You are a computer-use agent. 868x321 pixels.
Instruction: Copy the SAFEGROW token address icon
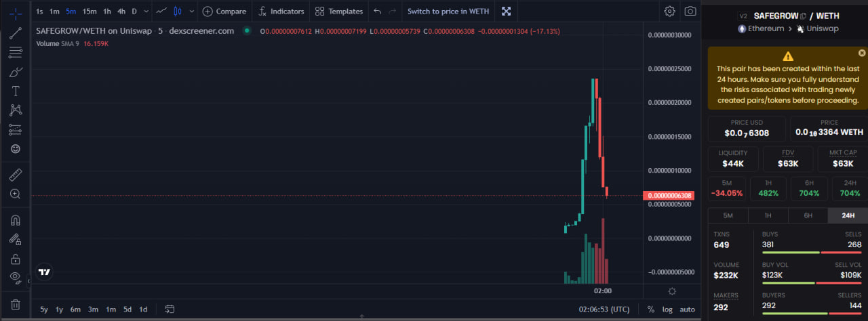tap(804, 16)
